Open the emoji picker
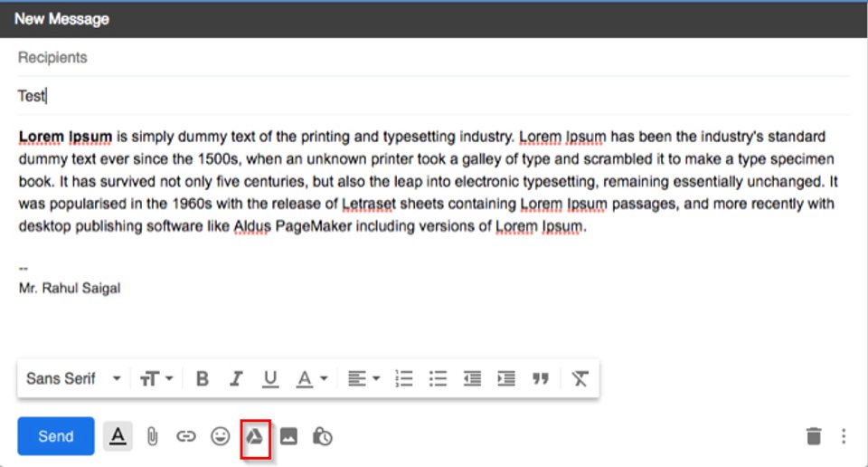The width and height of the screenshot is (868, 467). (221, 436)
